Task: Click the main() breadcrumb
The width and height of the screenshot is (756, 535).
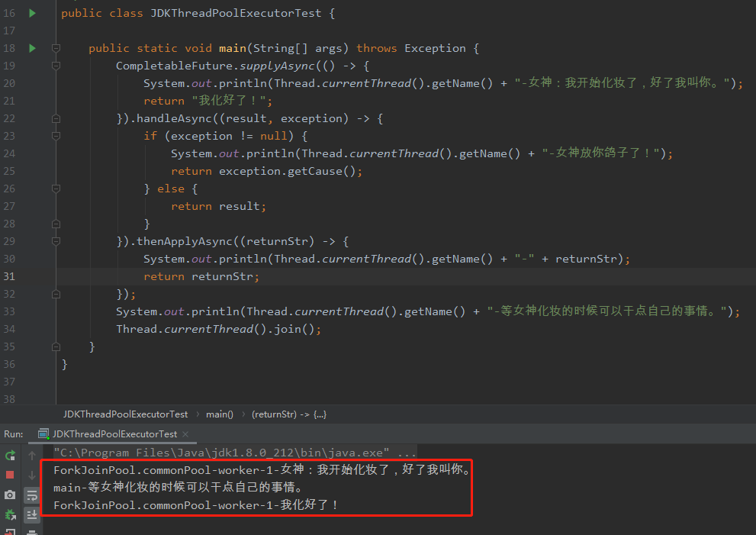Action: pos(220,414)
